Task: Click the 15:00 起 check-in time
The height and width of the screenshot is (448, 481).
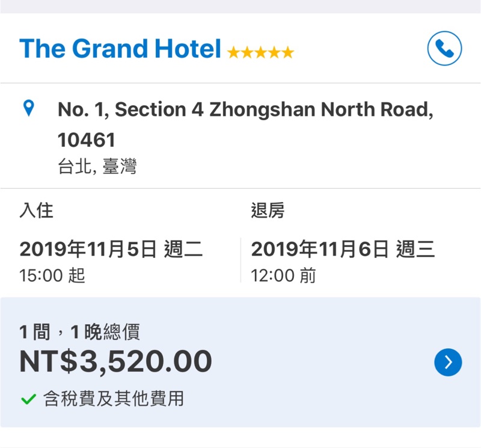Action: [52, 276]
